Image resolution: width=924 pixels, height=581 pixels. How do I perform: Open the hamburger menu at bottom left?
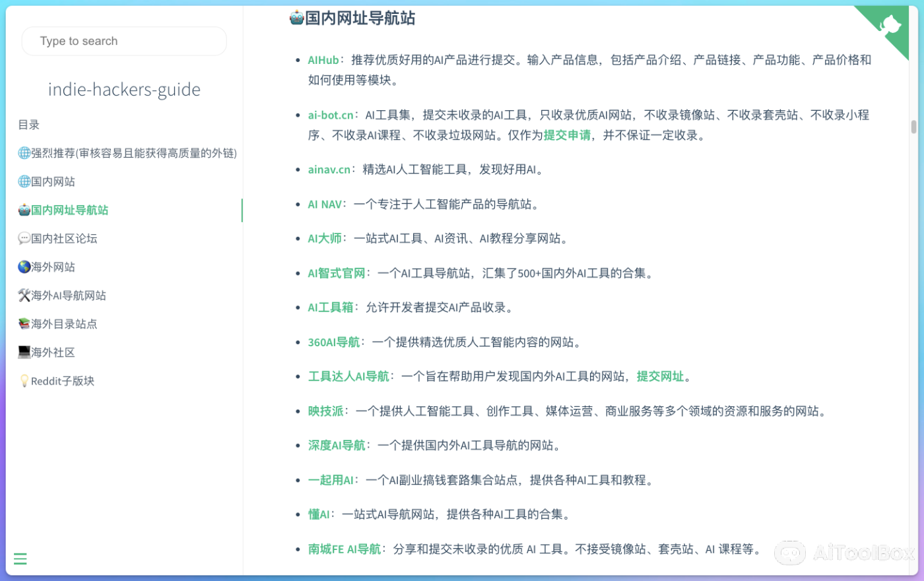point(20,558)
